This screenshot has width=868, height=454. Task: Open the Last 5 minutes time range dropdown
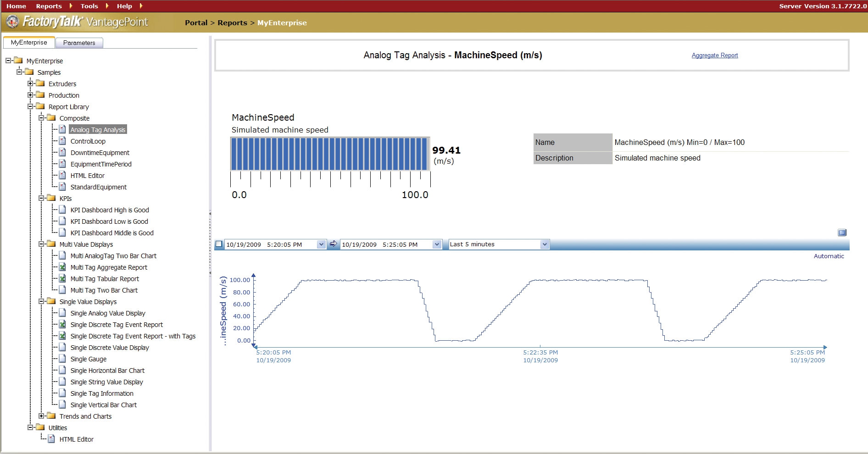pos(545,244)
